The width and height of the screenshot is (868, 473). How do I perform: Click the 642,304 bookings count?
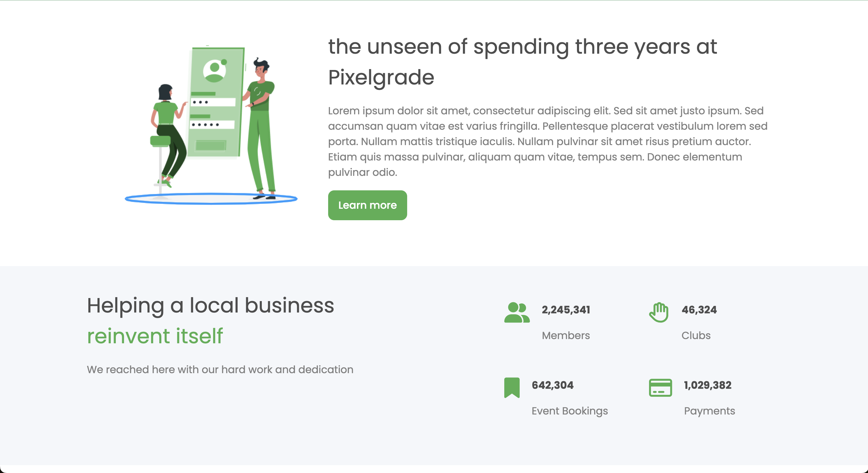coord(553,385)
